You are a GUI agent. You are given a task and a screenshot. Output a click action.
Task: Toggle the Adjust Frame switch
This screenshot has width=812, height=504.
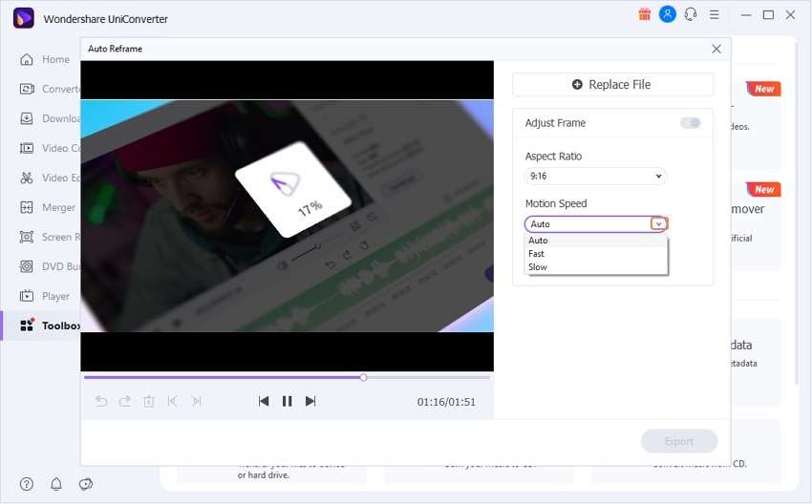pyautogui.click(x=690, y=122)
